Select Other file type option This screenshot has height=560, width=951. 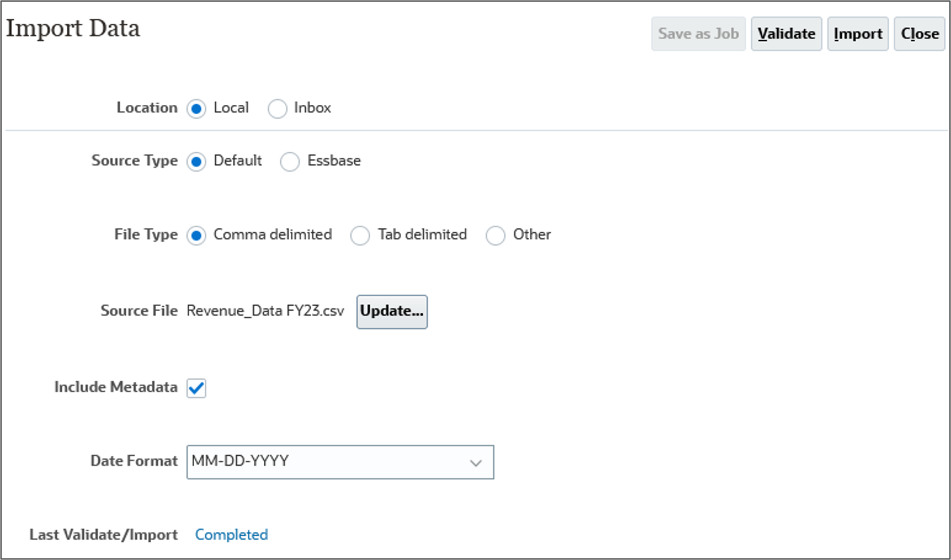495,235
